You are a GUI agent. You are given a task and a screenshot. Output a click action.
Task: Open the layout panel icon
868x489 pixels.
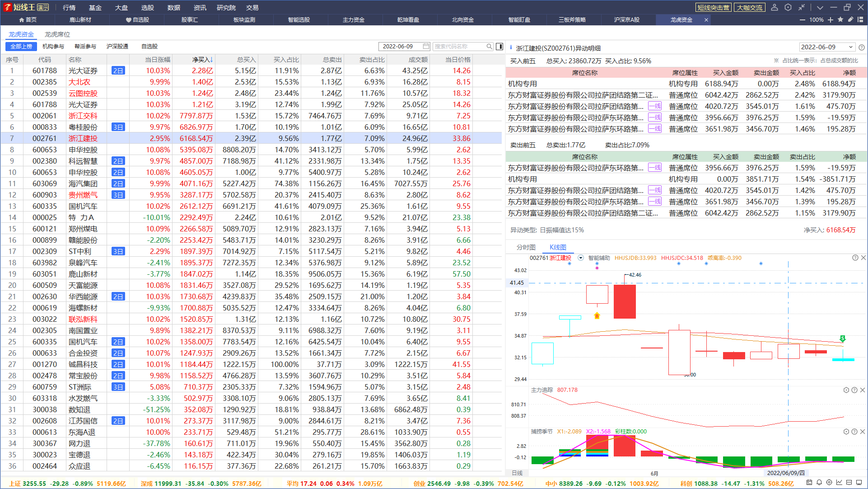pos(860,19)
